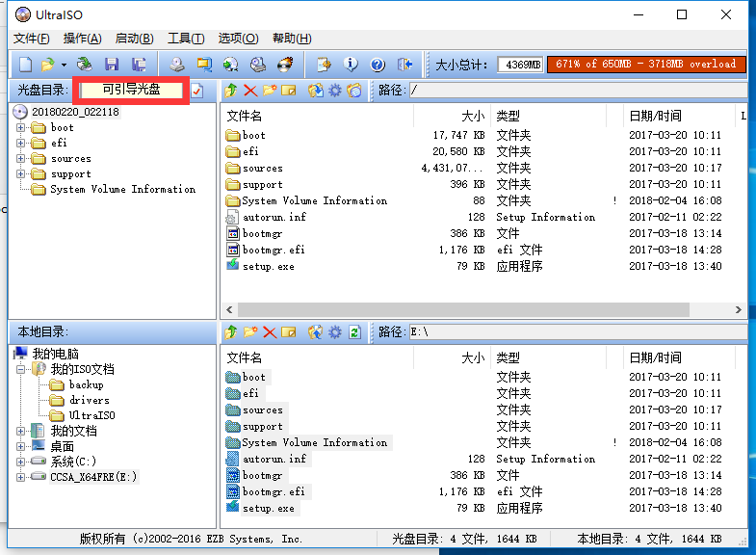
Task: Select 20180220_022118 disc root node
Action: coord(75,112)
